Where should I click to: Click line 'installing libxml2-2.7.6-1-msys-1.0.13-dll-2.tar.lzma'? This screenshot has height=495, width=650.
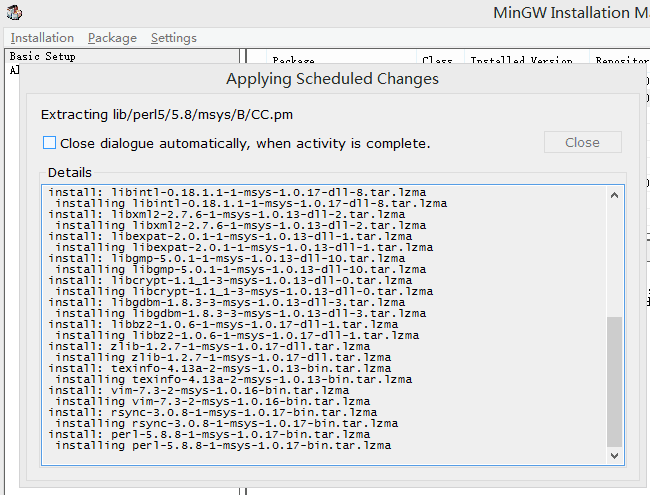pyautogui.click(x=240, y=226)
